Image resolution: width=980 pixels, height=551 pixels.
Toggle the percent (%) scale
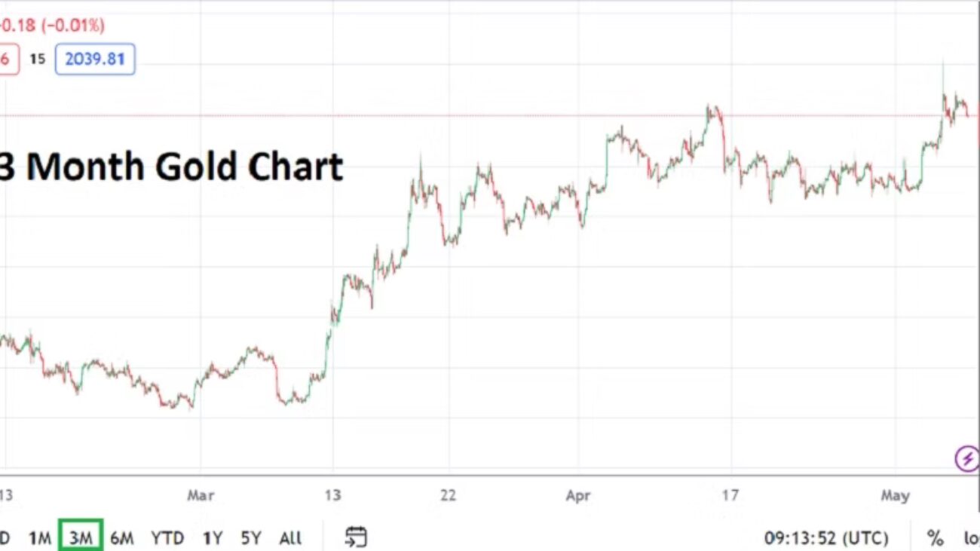pos(935,538)
